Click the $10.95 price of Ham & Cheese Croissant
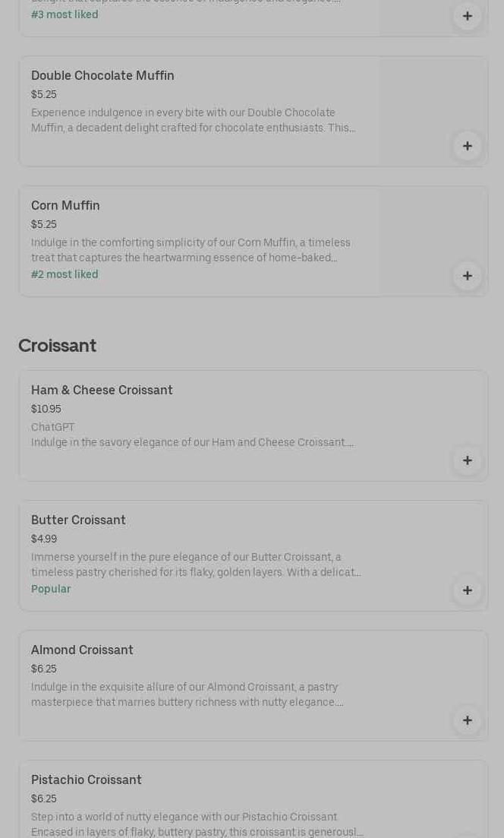The image size is (504, 838). (46, 409)
